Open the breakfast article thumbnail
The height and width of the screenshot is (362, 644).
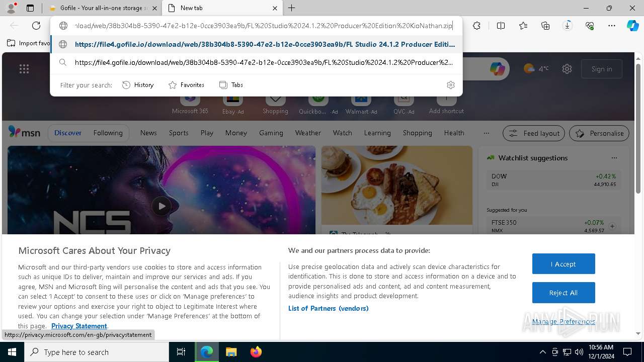pos(397,185)
